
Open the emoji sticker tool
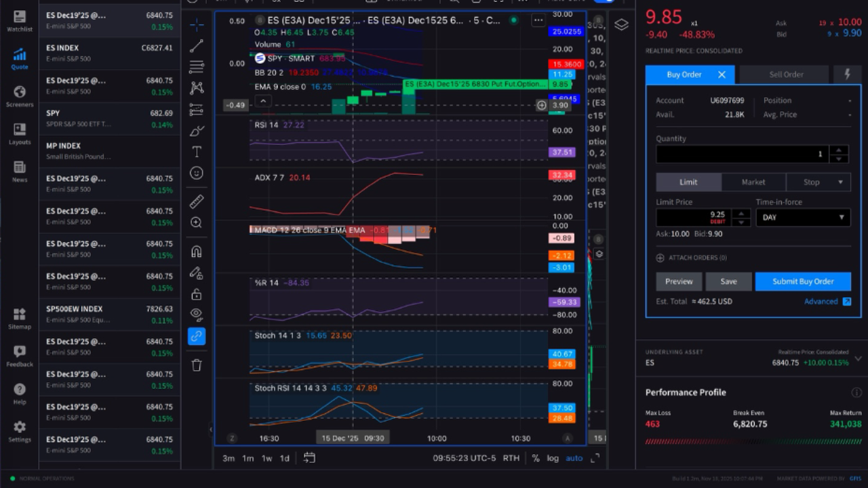click(x=197, y=174)
